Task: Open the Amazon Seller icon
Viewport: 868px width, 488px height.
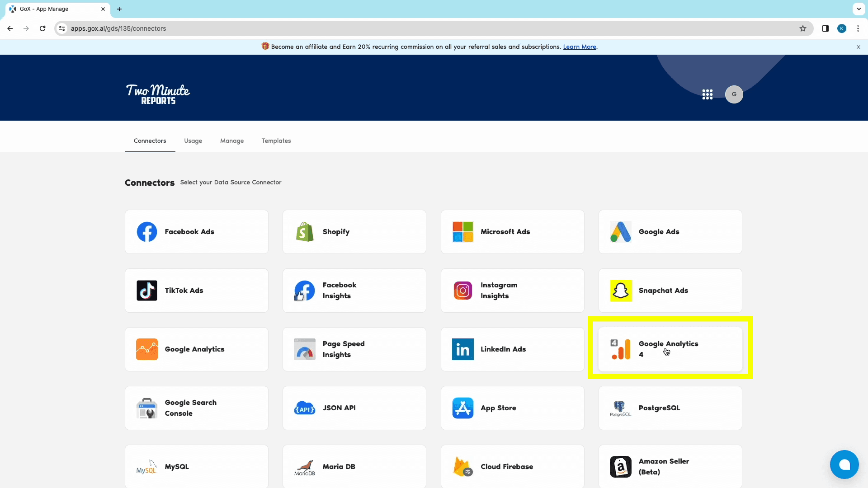Action: 621,467
